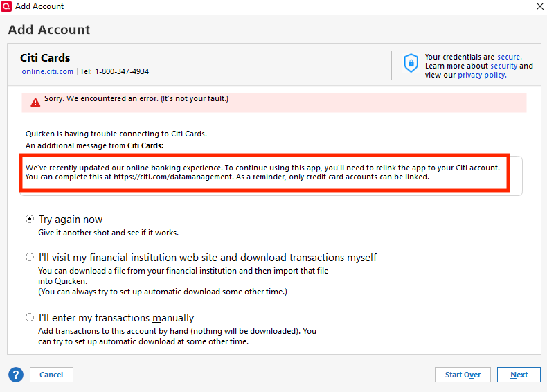Select "I'll enter my transactions manually"
Viewport: 547px width, 392px height.
coord(30,318)
